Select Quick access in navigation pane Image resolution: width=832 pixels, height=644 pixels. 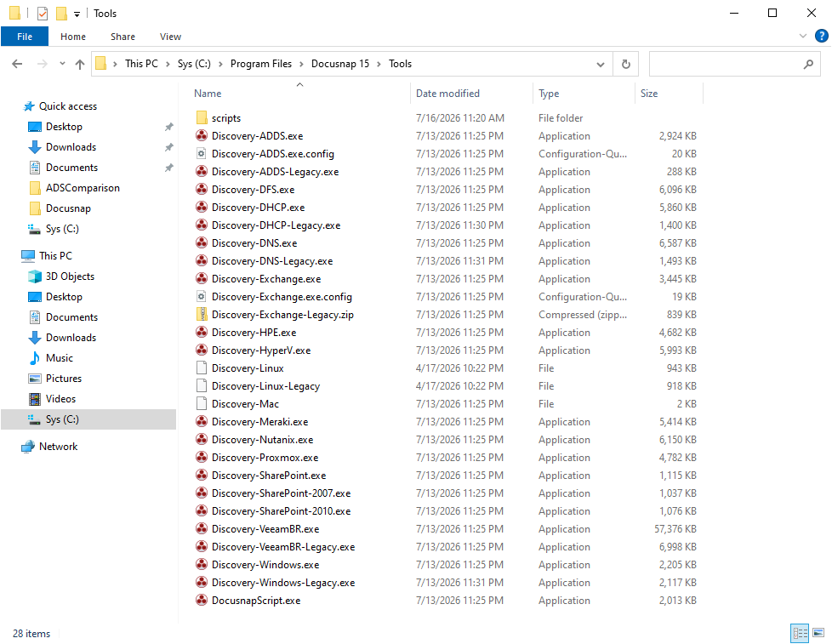(68, 106)
